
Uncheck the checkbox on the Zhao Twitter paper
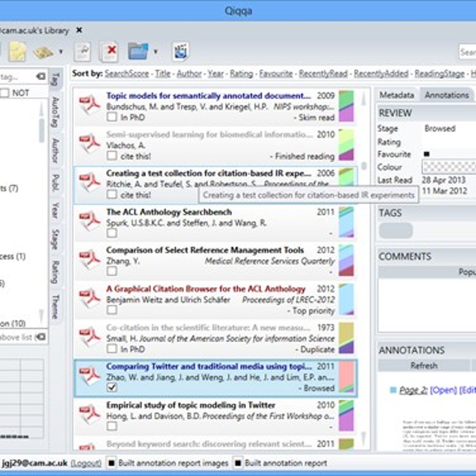tap(112, 386)
